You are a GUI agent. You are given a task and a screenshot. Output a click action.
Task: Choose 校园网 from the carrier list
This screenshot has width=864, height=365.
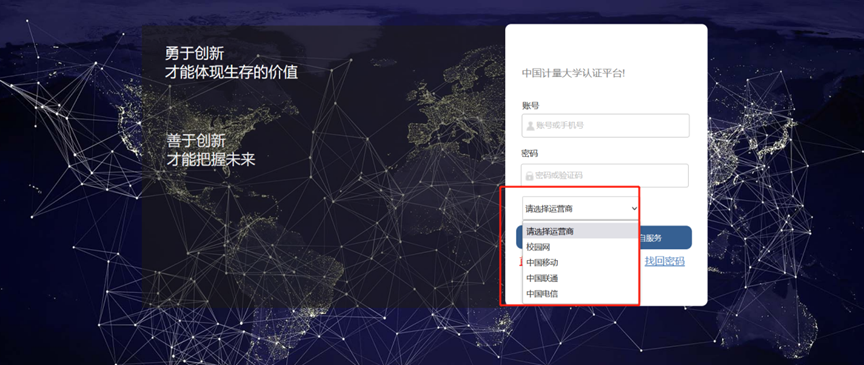[580, 247]
